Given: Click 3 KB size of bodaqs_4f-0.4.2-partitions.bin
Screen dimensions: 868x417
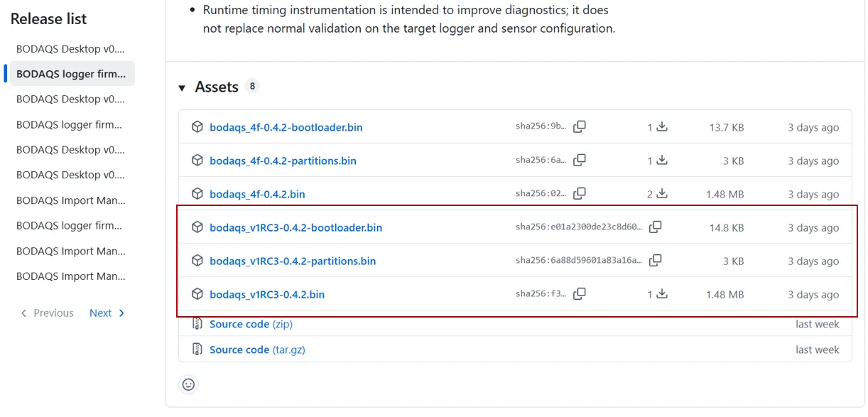Looking at the screenshot, I should [x=734, y=161].
